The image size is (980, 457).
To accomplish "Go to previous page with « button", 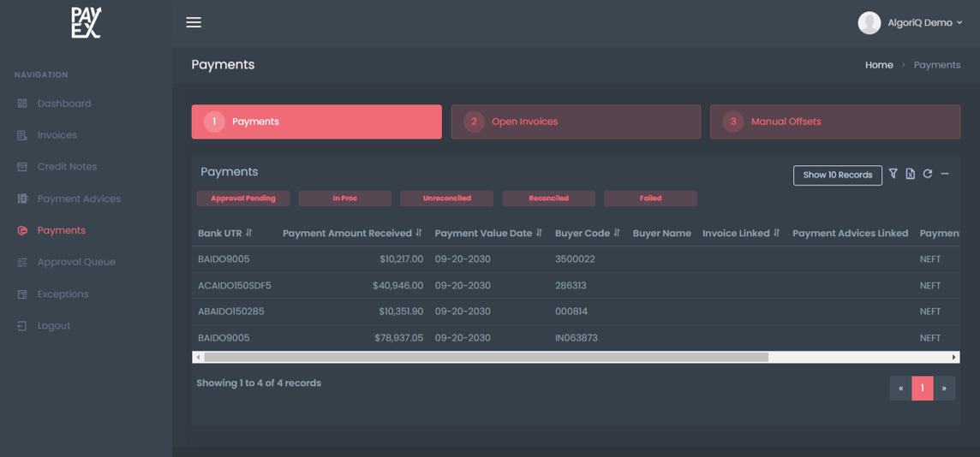I will (x=900, y=389).
